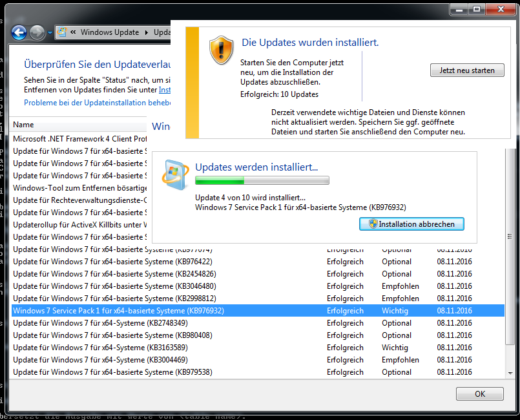Select the Windows 7 Service Pack 1 row

(x=118, y=311)
